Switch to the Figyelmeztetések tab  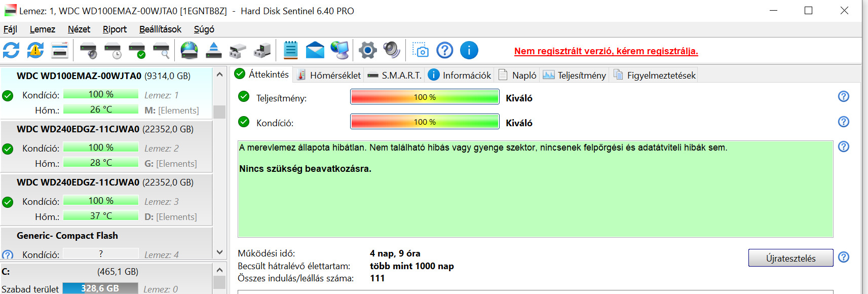pyautogui.click(x=655, y=75)
